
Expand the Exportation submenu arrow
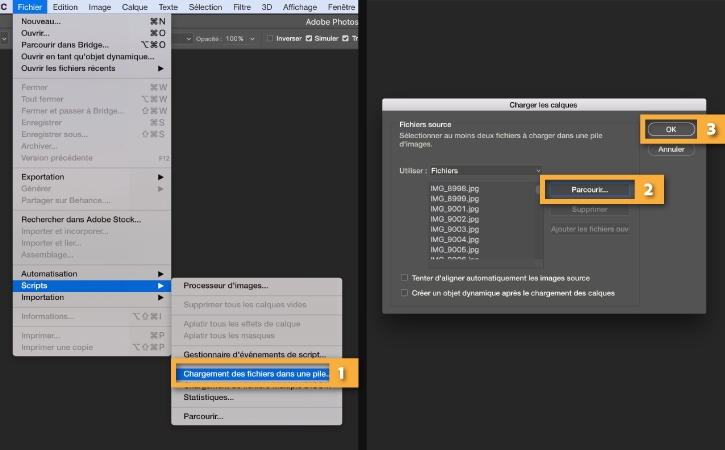[160, 177]
